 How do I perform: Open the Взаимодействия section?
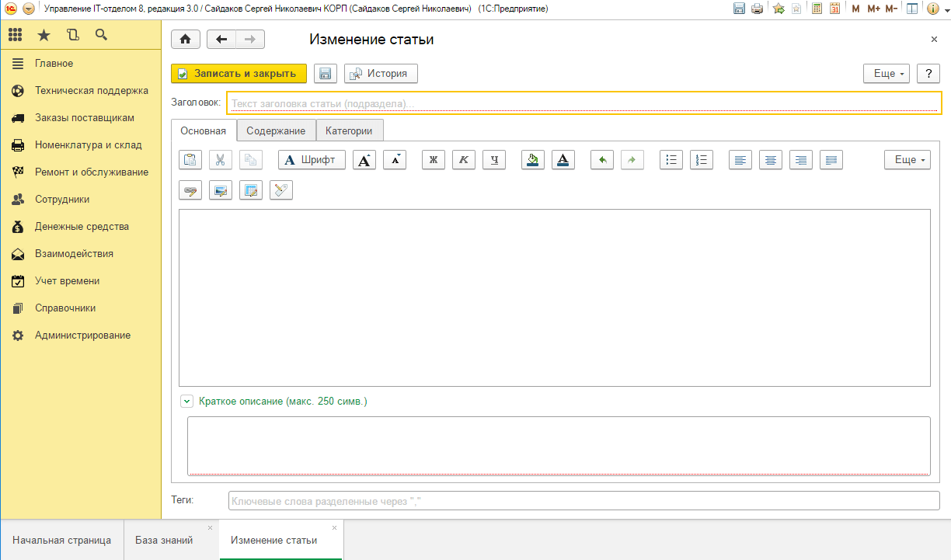[x=81, y=254]
